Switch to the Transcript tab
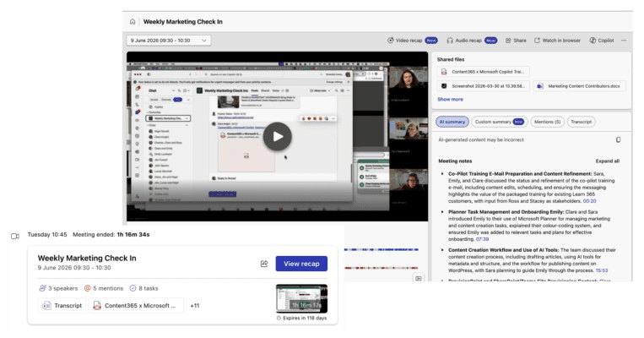644x338 pixels. coord(582,122)
